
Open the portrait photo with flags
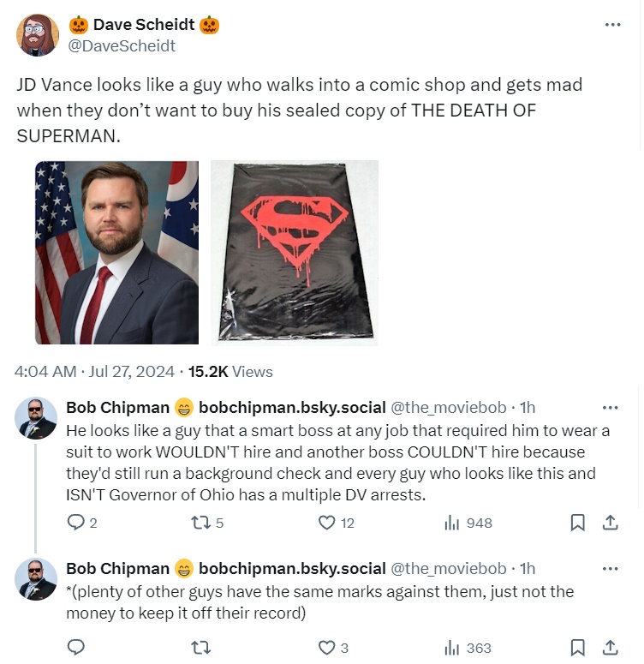(x=116, y=253)
